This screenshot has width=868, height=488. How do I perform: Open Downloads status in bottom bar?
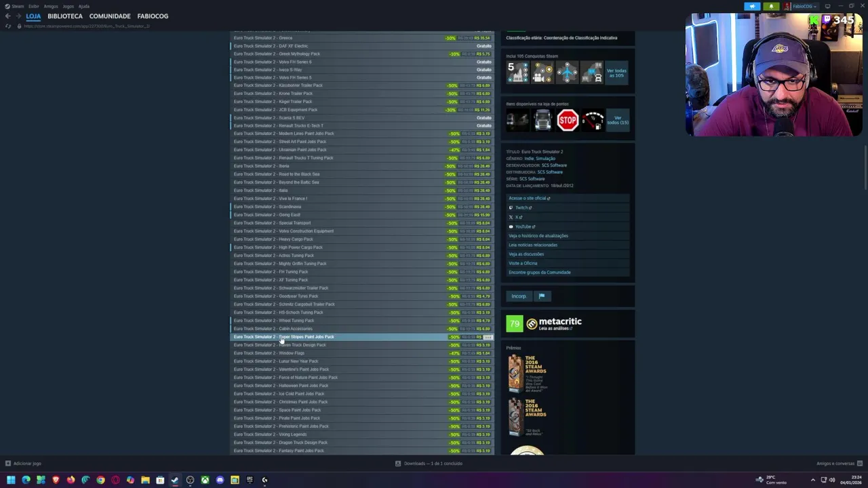click(429, 464)
